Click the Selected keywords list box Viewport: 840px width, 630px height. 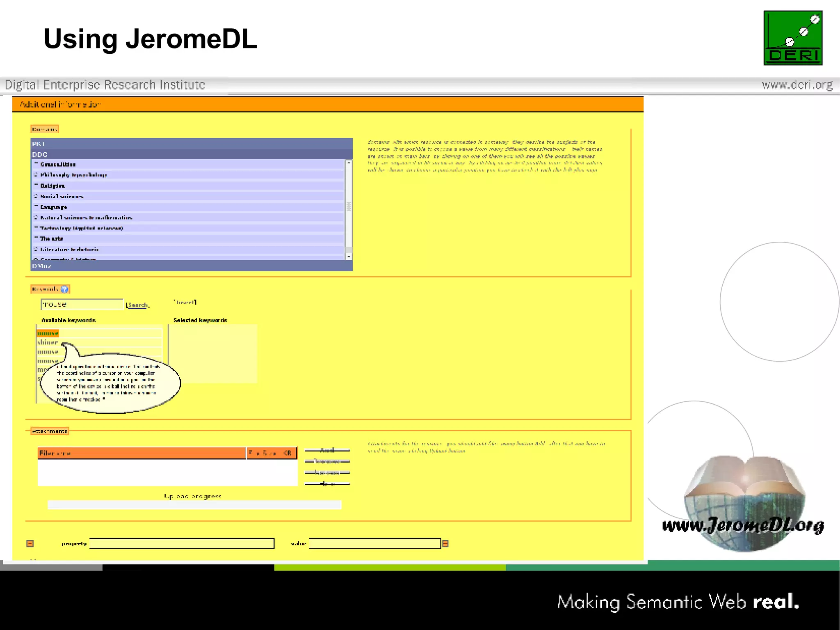(213, 354)
